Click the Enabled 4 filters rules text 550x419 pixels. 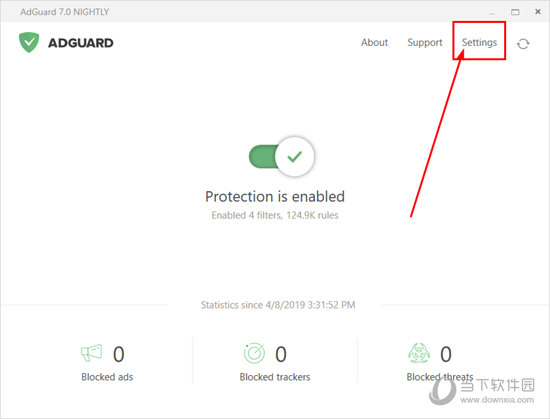pyautogui.click(x=275, y=215)
